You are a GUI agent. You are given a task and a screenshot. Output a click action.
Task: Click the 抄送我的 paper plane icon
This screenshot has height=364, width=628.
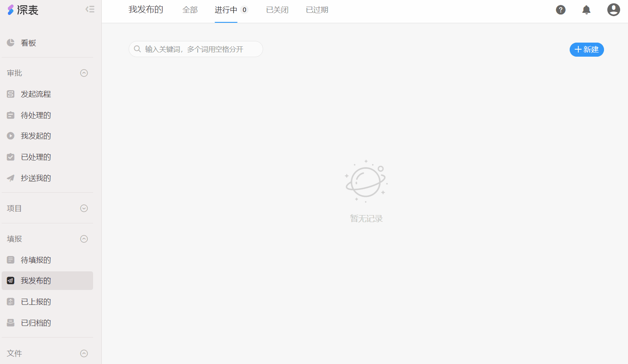coord(11,178)
